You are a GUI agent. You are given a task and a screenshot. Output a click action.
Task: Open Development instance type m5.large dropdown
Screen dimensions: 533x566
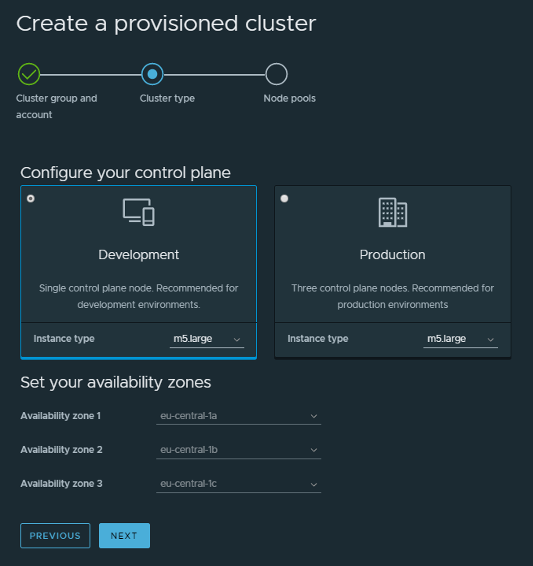coord(207,339)
